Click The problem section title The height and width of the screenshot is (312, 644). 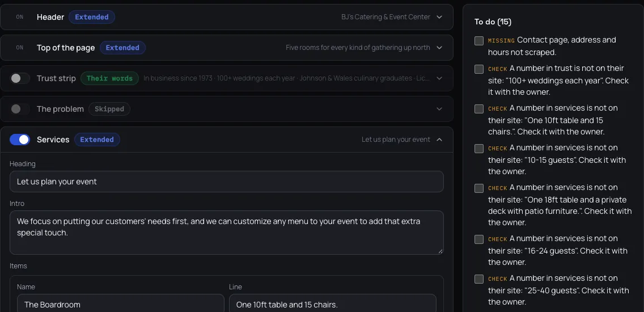[x=60, y=109]
